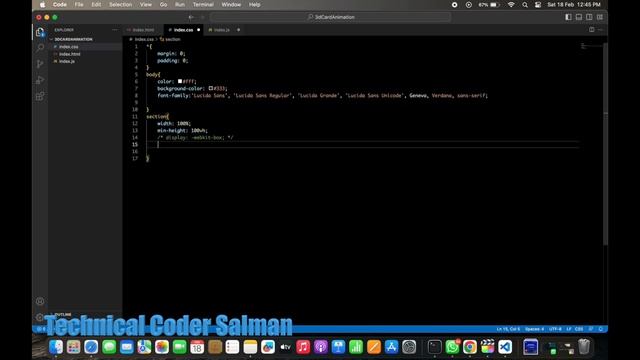Click line number 11 in gutter
This screenshot has width=640, height=360.
tap(135, 116)
